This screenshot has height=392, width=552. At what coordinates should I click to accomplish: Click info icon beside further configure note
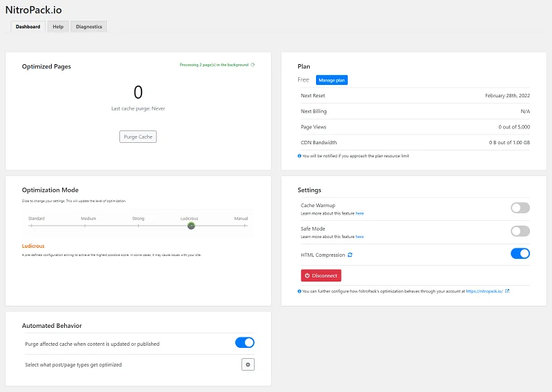(299, 291)
